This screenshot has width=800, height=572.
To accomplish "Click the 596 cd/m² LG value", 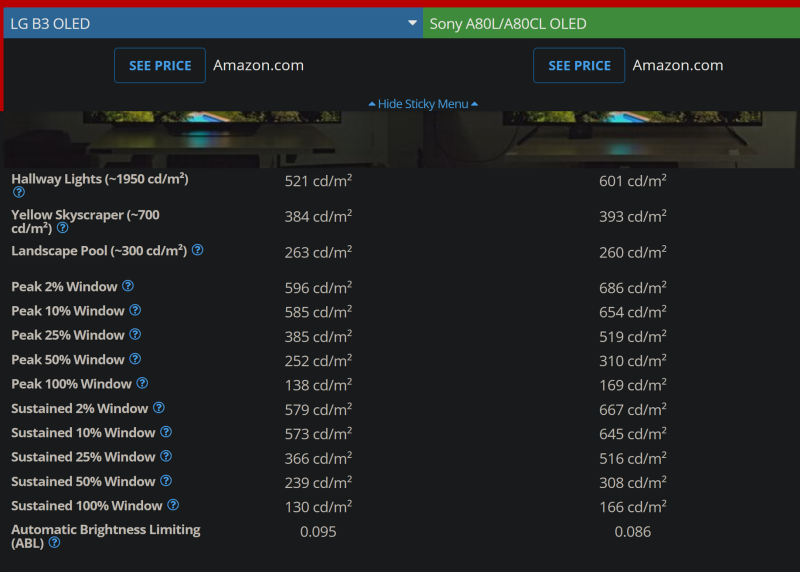I will (x=318, y=288).
